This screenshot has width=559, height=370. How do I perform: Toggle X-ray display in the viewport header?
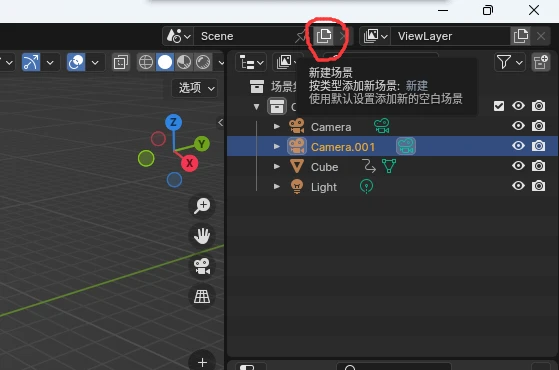pos(120,62)
